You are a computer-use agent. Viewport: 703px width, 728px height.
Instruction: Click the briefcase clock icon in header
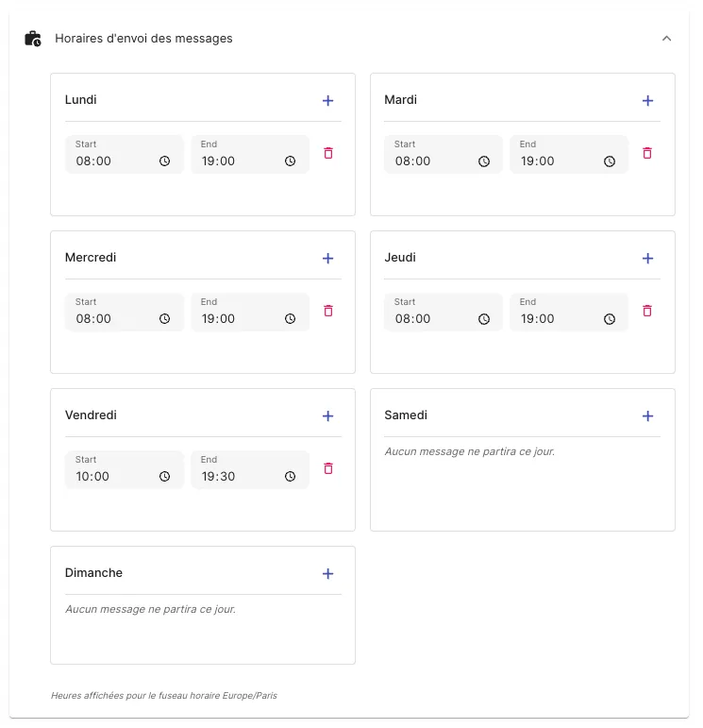click(33, 39)
